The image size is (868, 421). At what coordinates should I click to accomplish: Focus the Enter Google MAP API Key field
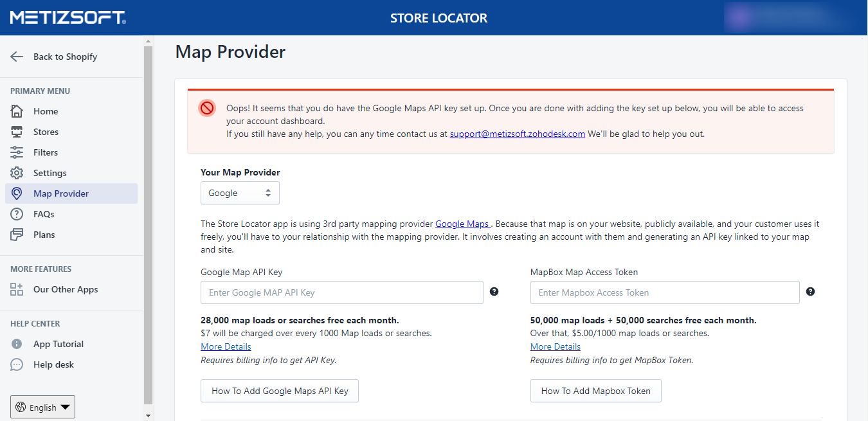pos(341,292)
